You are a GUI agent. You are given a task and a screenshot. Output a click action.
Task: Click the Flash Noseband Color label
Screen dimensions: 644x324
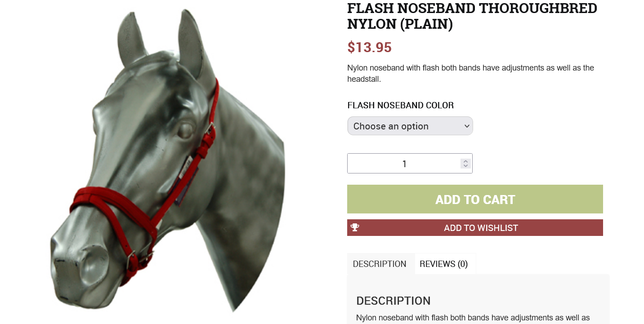coord(400,105)
